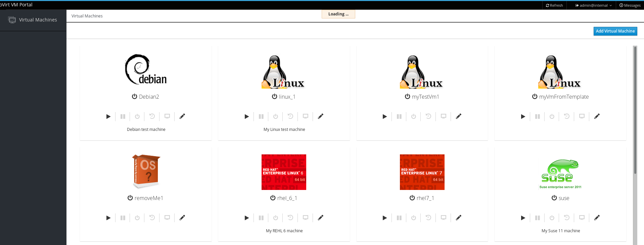Click the reboot icon for linux_1

pyautogui.click(x=290, y=116)
